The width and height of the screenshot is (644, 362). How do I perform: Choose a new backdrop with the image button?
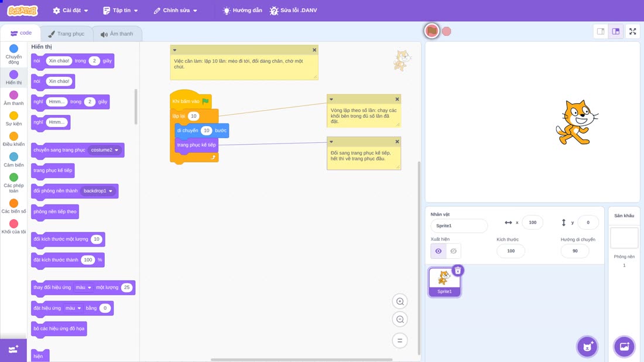(x=624, y=346)
